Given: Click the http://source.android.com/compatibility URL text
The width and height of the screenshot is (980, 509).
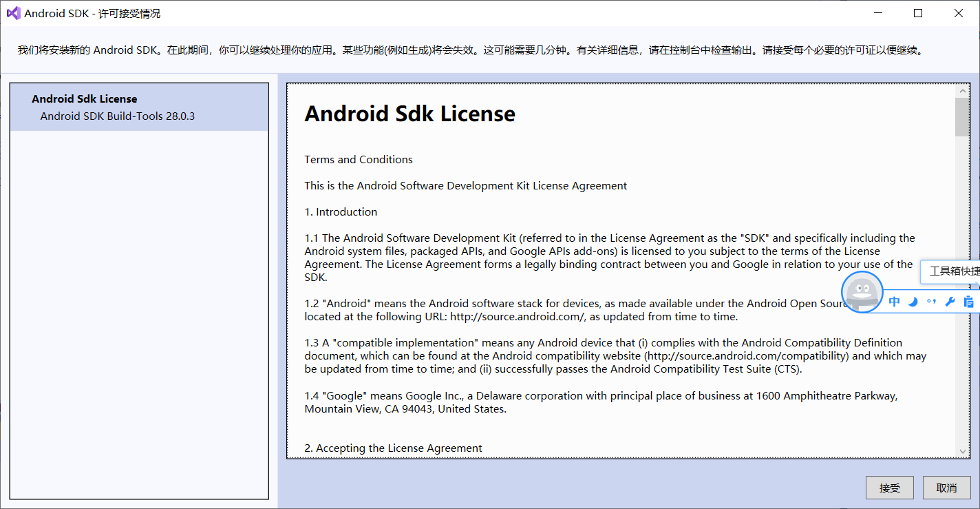Looking at the screenshot, I should 745,356.
